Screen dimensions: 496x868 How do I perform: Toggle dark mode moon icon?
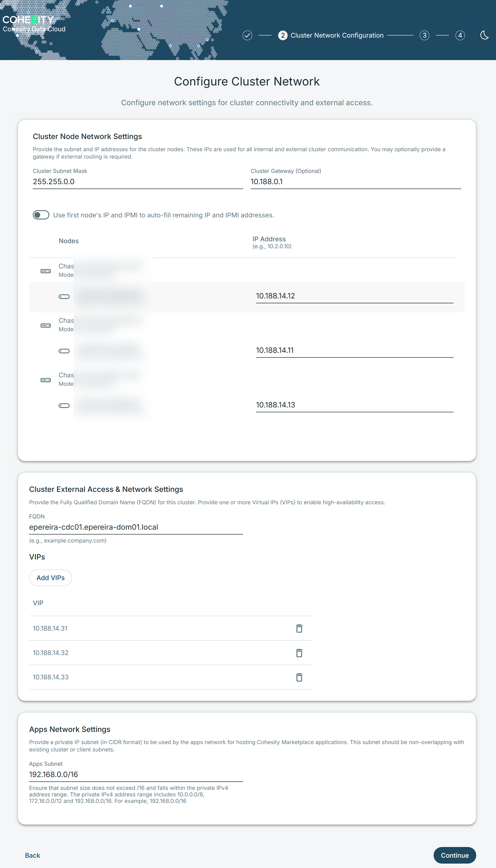484,35
